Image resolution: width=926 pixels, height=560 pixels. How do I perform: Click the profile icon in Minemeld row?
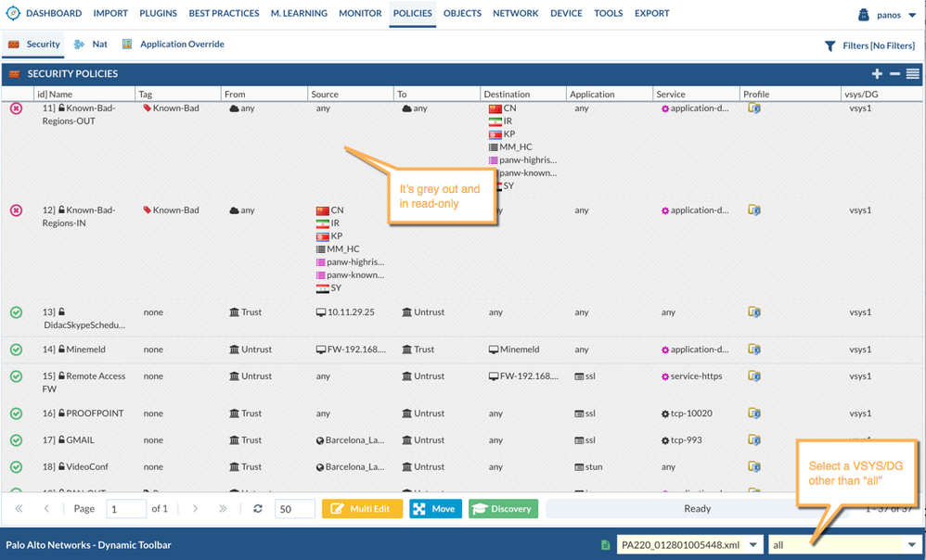coord(754,350)
